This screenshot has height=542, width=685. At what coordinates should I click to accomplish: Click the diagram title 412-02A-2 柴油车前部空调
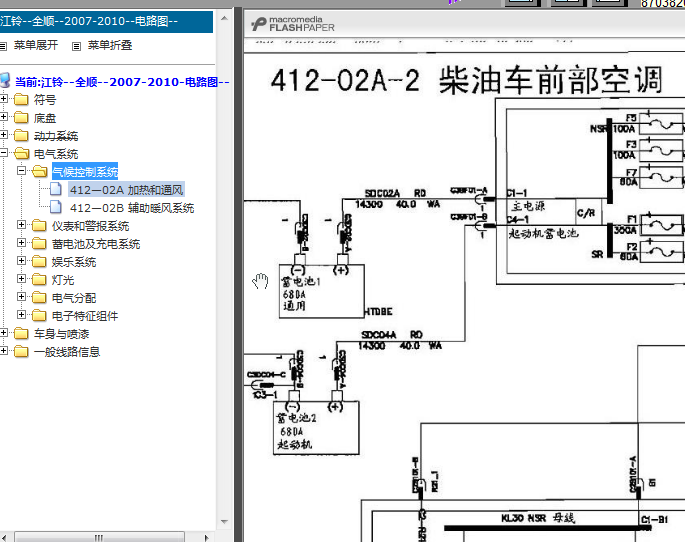coord(467,81)
